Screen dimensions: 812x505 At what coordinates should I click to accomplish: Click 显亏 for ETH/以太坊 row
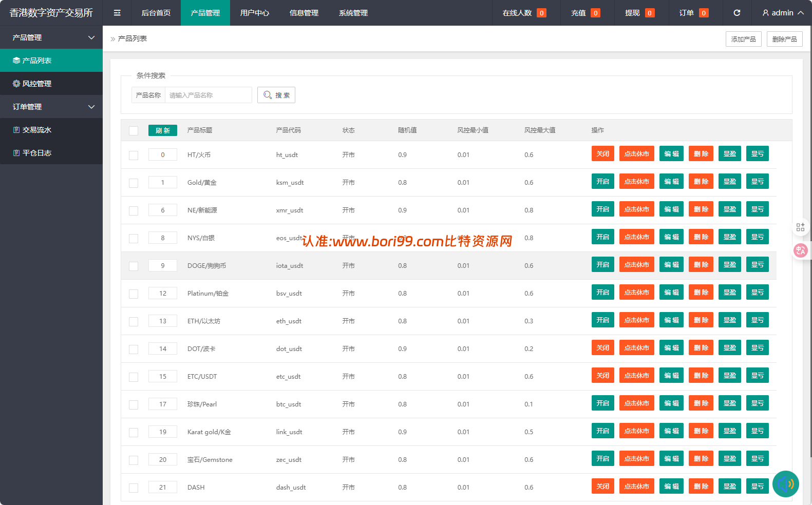(758, 320)
